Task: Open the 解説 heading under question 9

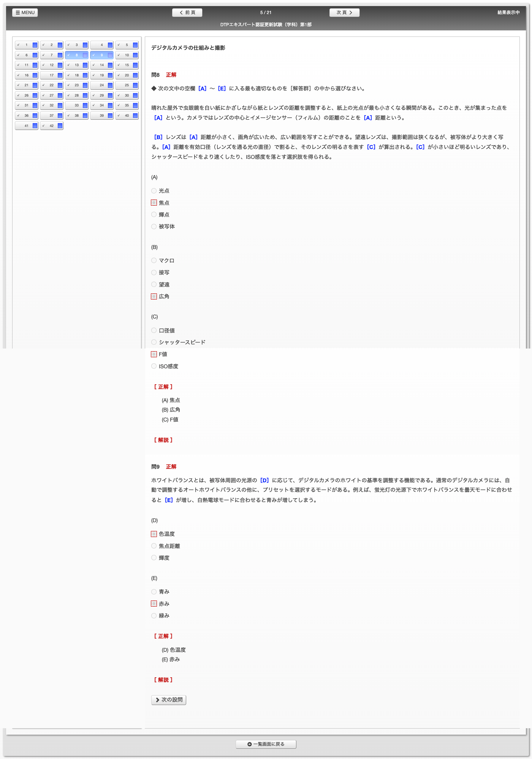Action: (163, 680)
